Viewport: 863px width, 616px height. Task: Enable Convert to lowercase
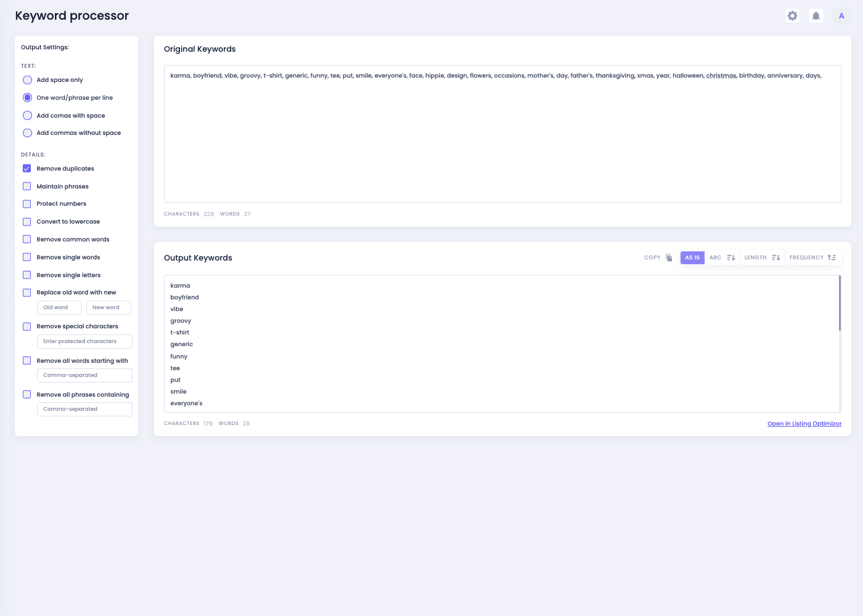pos(27,221)
